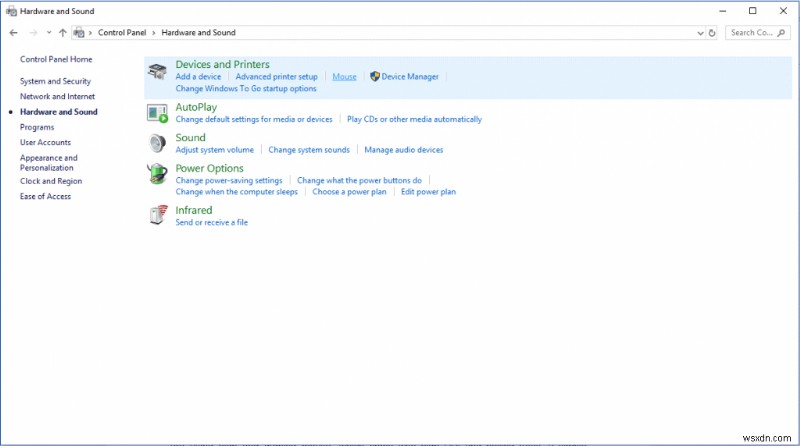Image resolution: width=800 pixels, height=446 pixels.
Task: Open Advanced printer setup
Action: click(x=277, y=77)
